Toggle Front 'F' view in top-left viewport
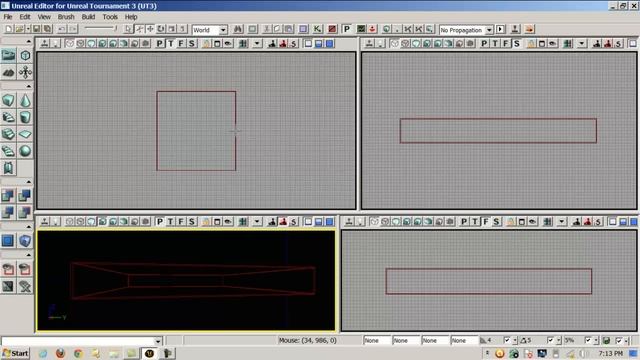The height and width of the screenshot is (360, 640). 181,43
